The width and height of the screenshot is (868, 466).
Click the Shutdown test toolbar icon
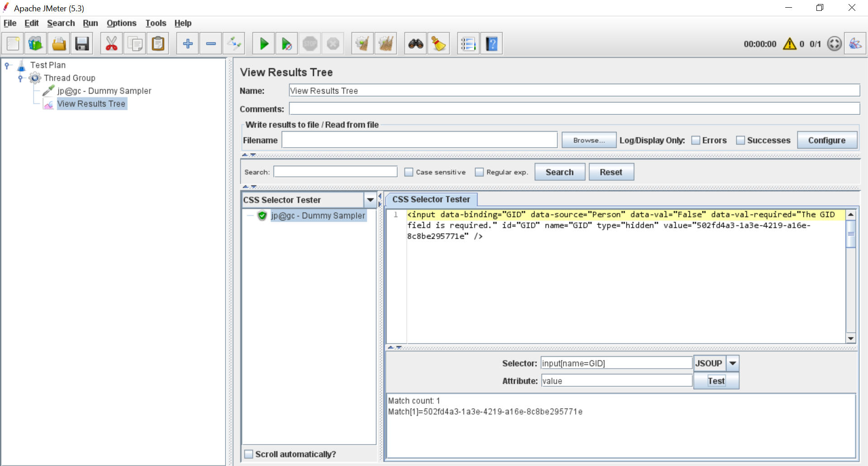tap(333, 44)
